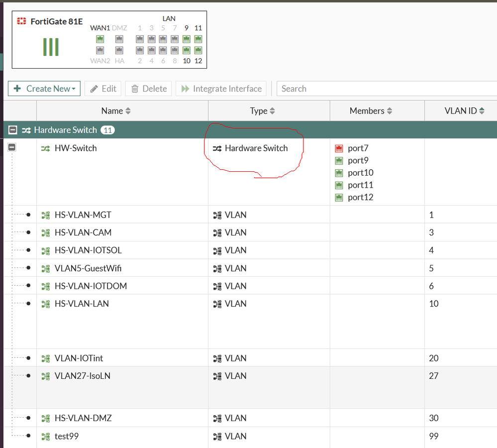Click into the Search field
Image resolution: width=497 pixels, height=448 pixels.
pyautogui.click(x=386, y=89)
